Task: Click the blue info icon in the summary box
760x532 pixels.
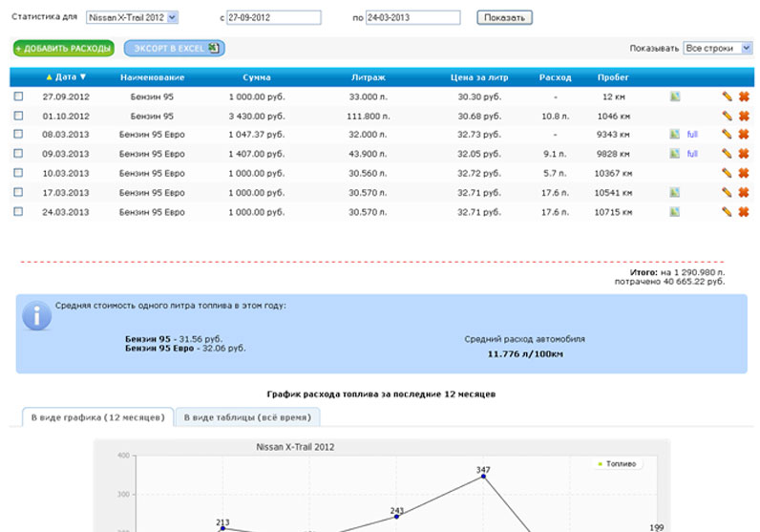Action: [36, 316]
